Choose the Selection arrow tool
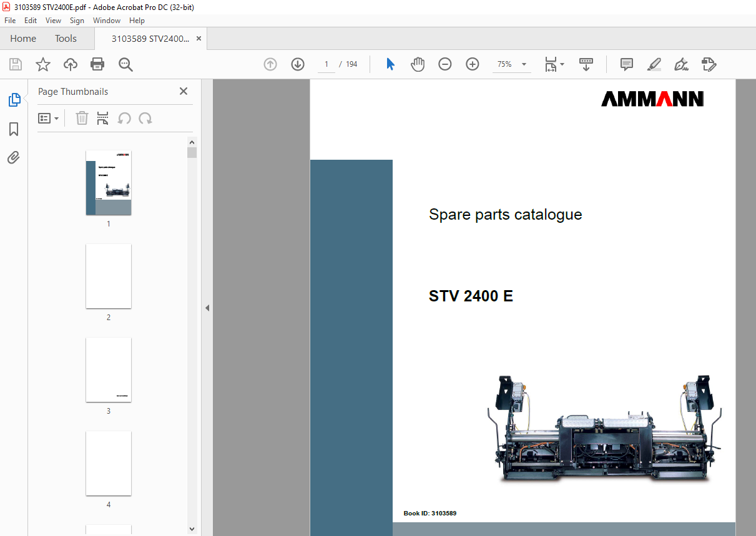 coord(390,64)
